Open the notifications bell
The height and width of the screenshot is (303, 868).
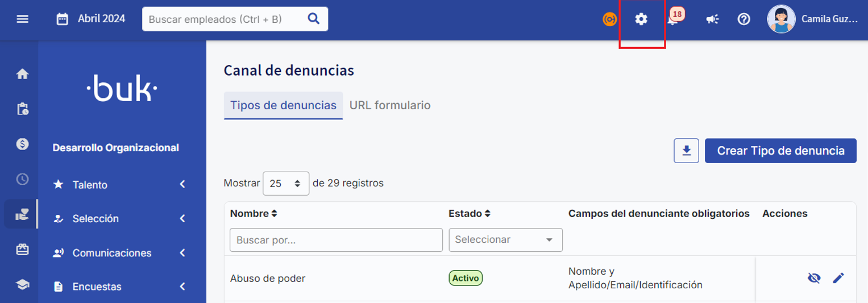click(x=674, y=19)
